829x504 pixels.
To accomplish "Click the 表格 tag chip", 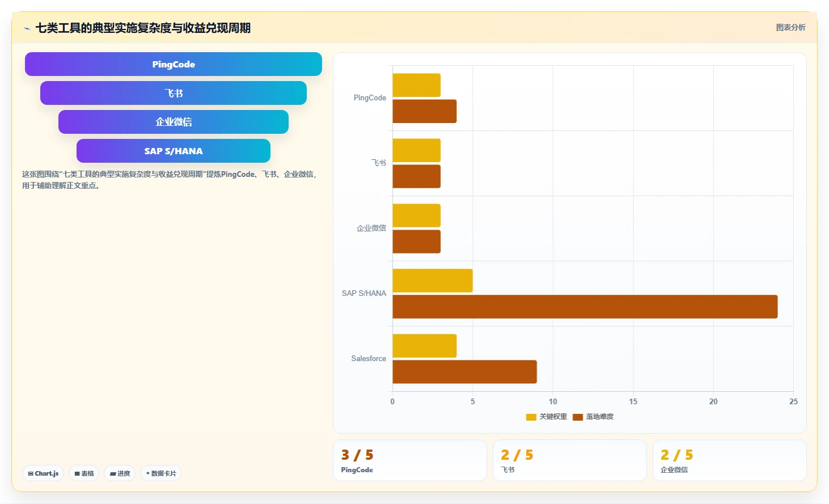I will tap(84, 473).
